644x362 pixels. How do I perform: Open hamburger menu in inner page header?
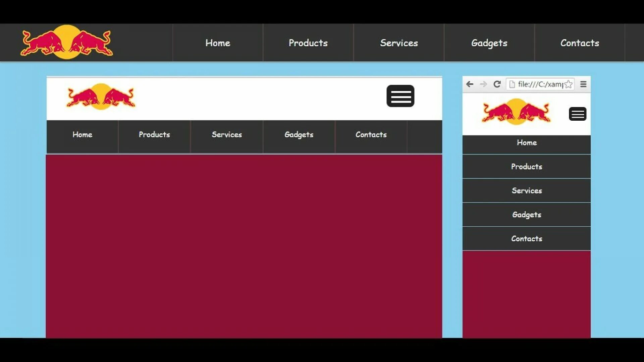click(400, 96)
